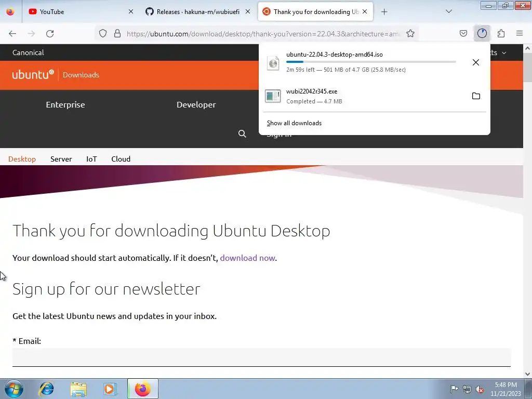This screenshot has height=399, width=532.
Task: Click the Email input field
Action: point(261,357)
